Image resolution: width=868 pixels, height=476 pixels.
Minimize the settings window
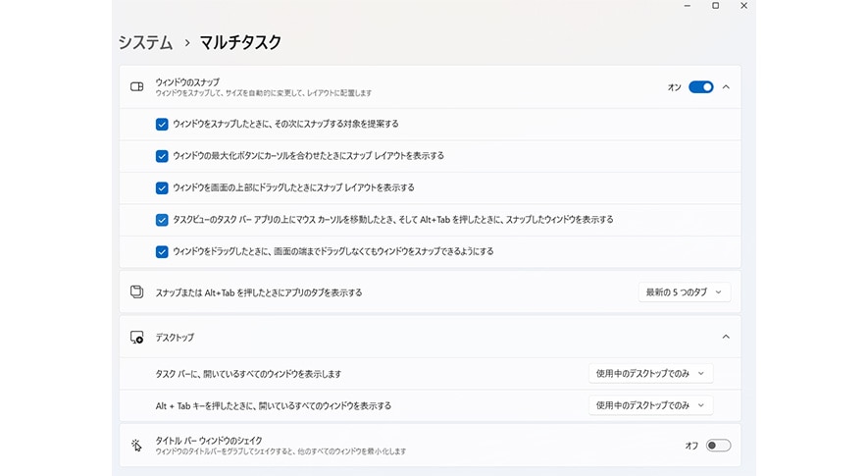[687, 6]
